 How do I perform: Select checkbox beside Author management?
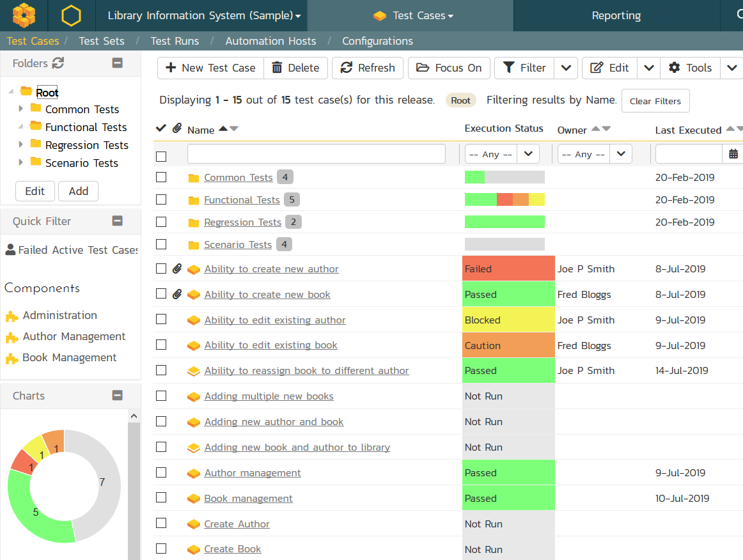pyautogui.click(x=161, y=472)
